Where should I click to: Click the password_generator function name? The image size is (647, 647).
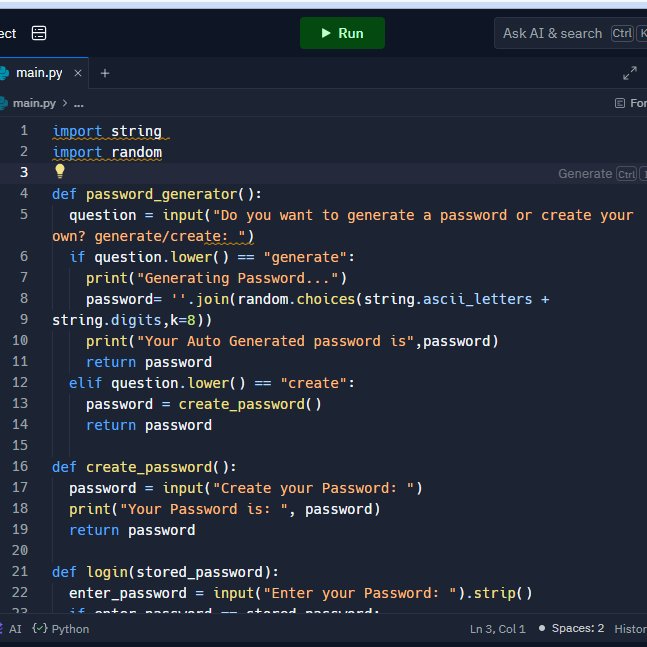pos(161,194)
